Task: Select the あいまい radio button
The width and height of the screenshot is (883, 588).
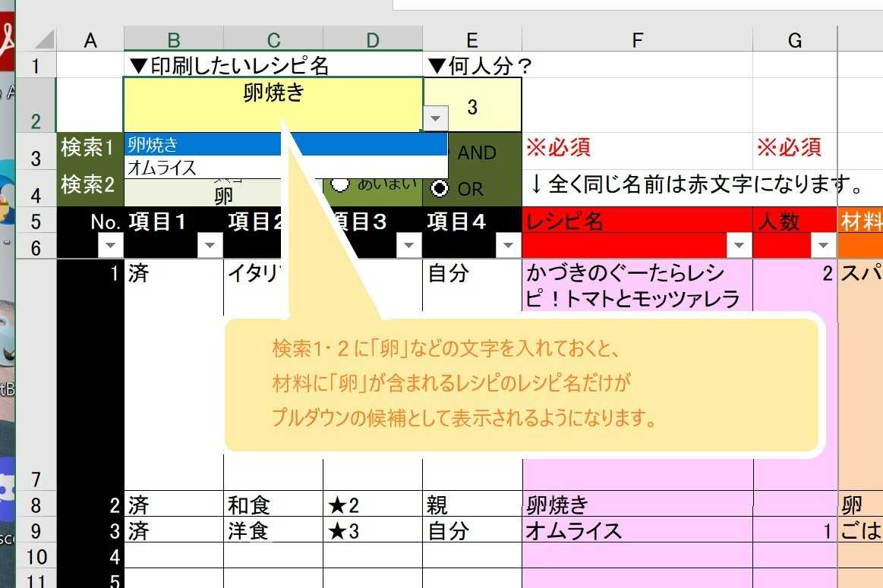Action: 339,184
